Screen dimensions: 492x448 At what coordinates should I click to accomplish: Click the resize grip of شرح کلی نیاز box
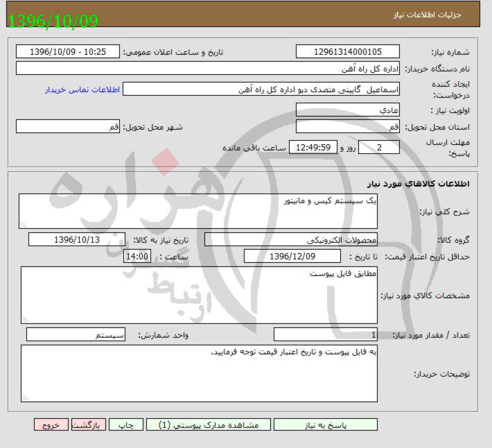click(24, 224)
